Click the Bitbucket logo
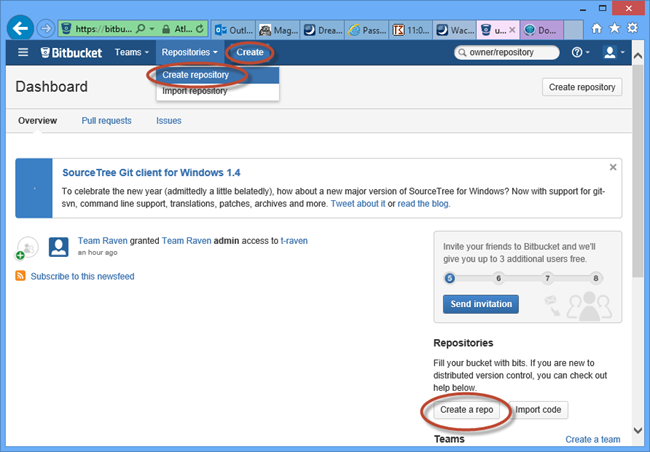The image size is (650, 452). (74, 52)
